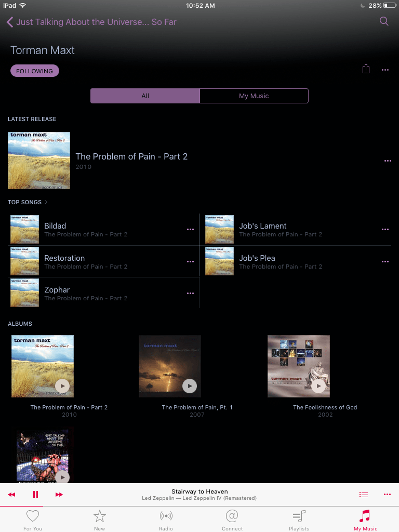Switch to the New tab

99,520
